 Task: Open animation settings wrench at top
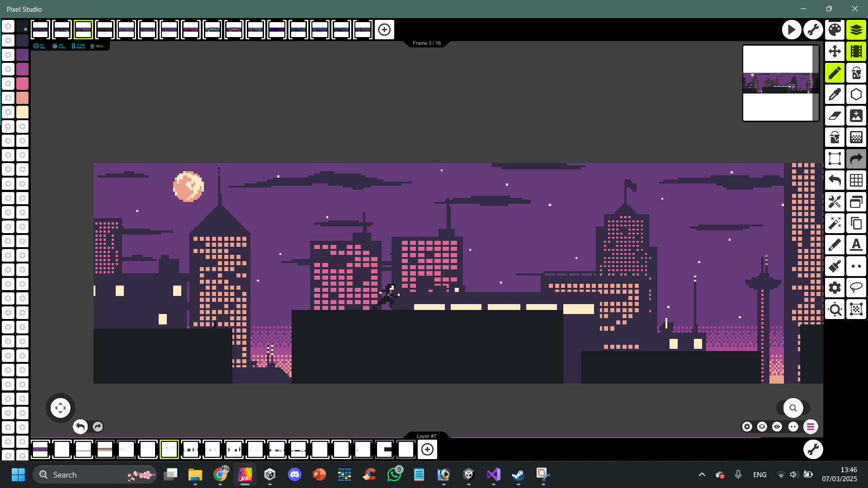(813, 30)
